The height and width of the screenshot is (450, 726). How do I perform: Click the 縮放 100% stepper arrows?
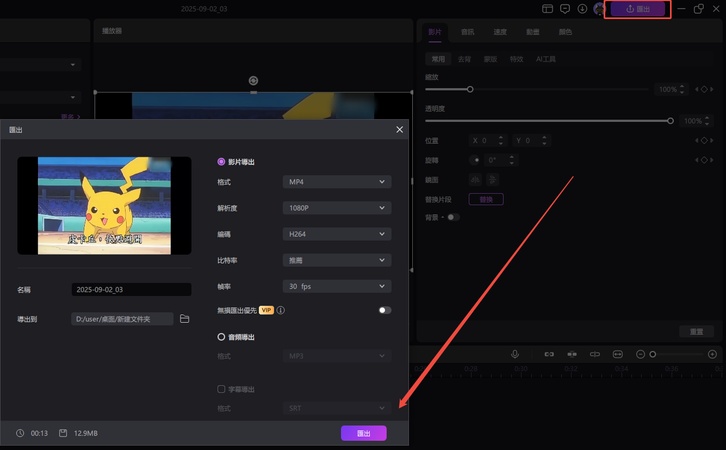[x=682, y=89]
